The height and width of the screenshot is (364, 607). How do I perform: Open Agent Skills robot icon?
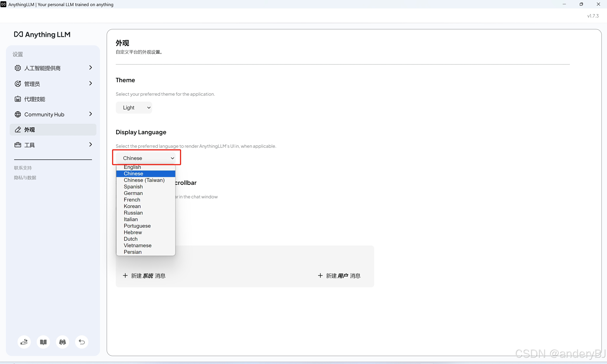click(18, 99)
